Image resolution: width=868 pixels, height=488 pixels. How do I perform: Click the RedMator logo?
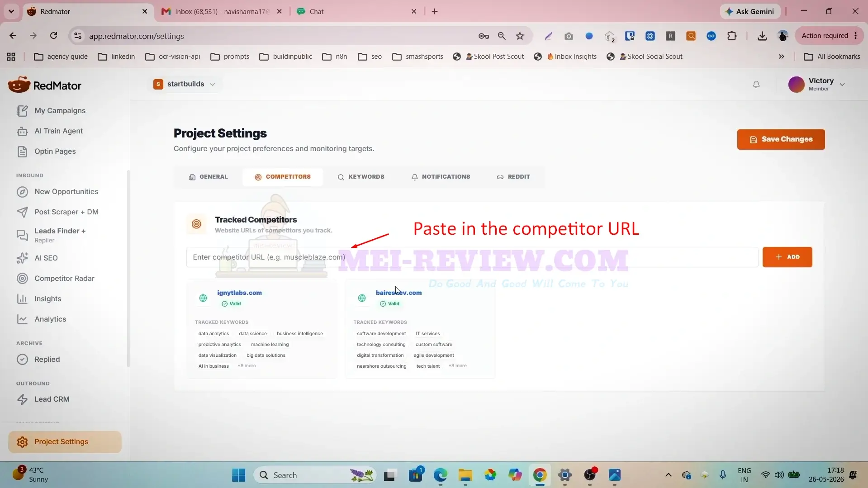click(45, 85)
